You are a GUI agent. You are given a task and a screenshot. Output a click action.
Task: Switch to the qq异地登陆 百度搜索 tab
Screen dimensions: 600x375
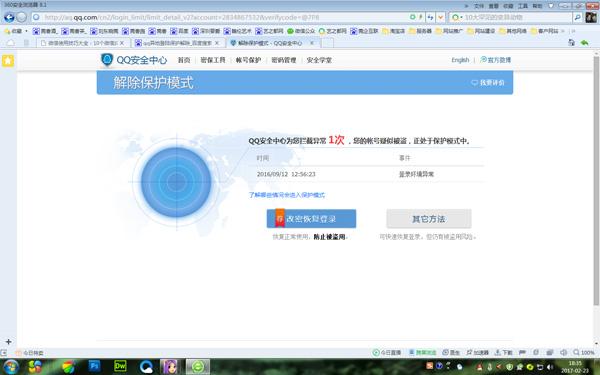click(177, 43)
